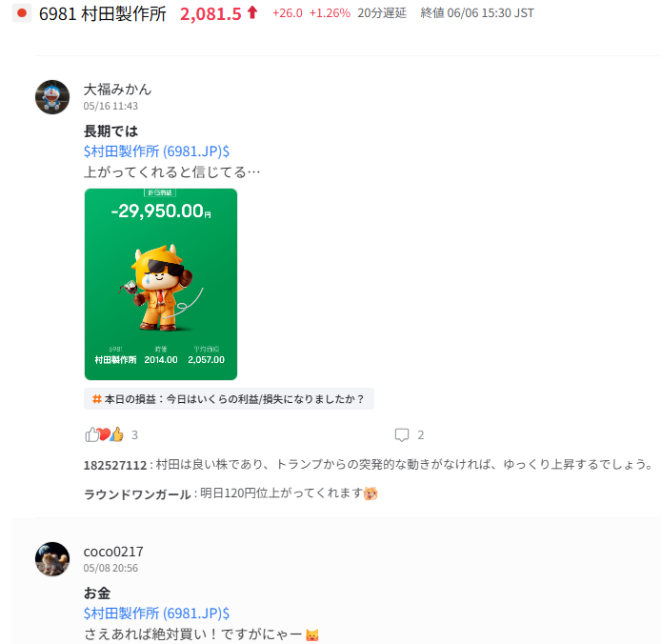Viewport: 661px width, 644px height.
Task: Open commenter ラウンドワンガール's profile
Action: [137, 493]
